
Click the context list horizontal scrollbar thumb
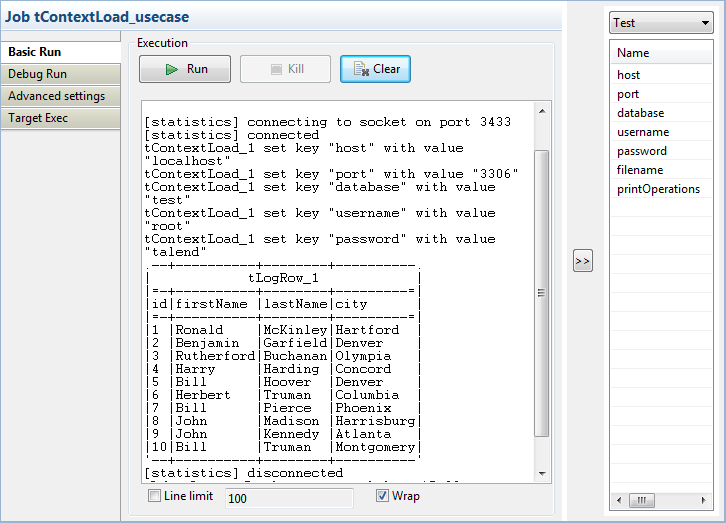click(x=641, y=500)
